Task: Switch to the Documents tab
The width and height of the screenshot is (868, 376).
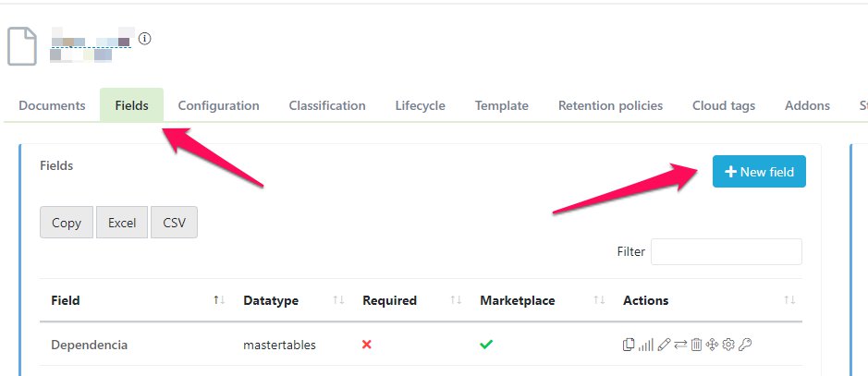Action: coord(52,105)
